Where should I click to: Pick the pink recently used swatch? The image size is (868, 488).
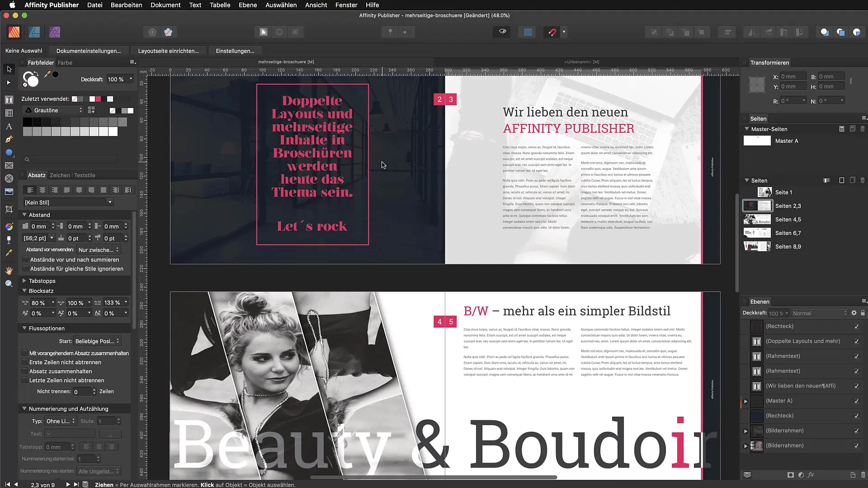click(98, 99)
